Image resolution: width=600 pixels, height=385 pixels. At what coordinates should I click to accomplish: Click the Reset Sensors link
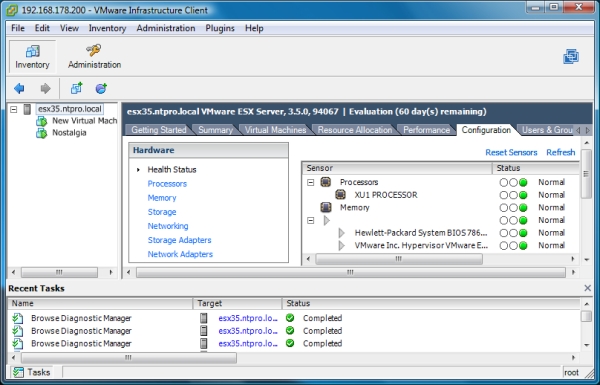511,152
